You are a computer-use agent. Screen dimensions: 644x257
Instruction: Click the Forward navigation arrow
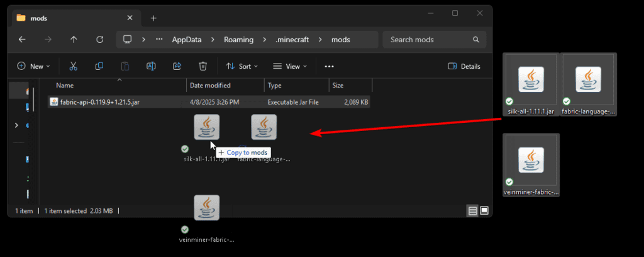(x=48, y=40)
